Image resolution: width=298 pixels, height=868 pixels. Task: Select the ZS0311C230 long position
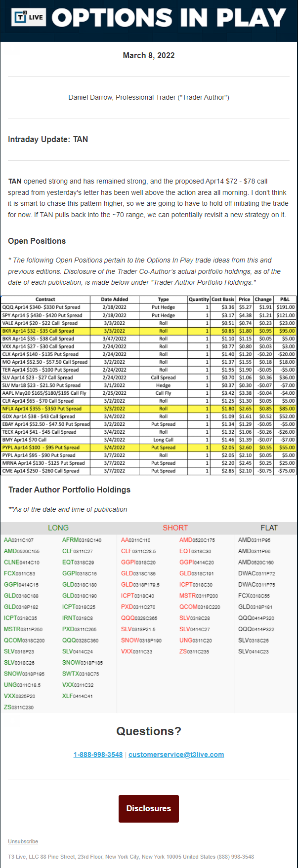[19, 707]
